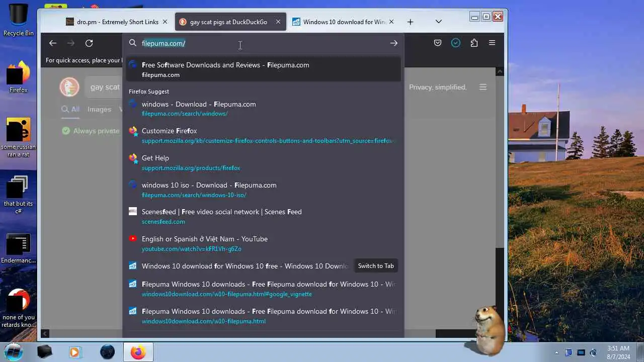644x362 pixels.
Task: Open the Extensions puzzle piece menu
Action: point(474,43)
